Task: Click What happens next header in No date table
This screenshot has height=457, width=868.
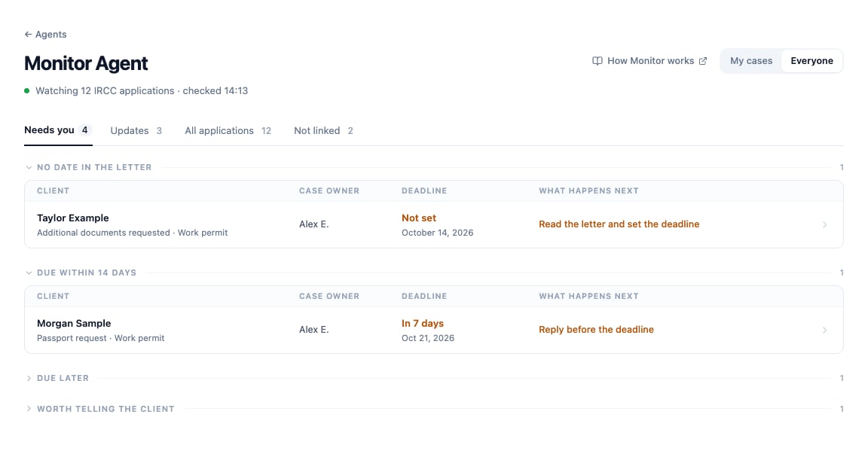Action: click(588, 191)
